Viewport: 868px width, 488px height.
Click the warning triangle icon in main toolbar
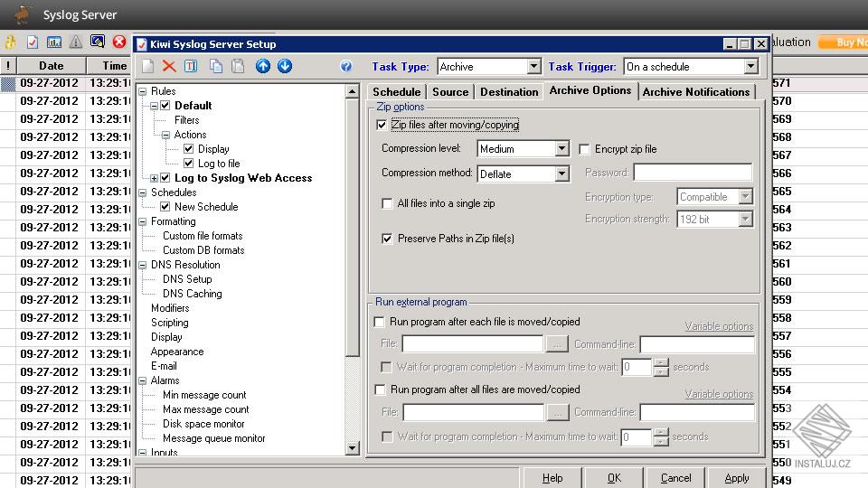coord(76,42)
